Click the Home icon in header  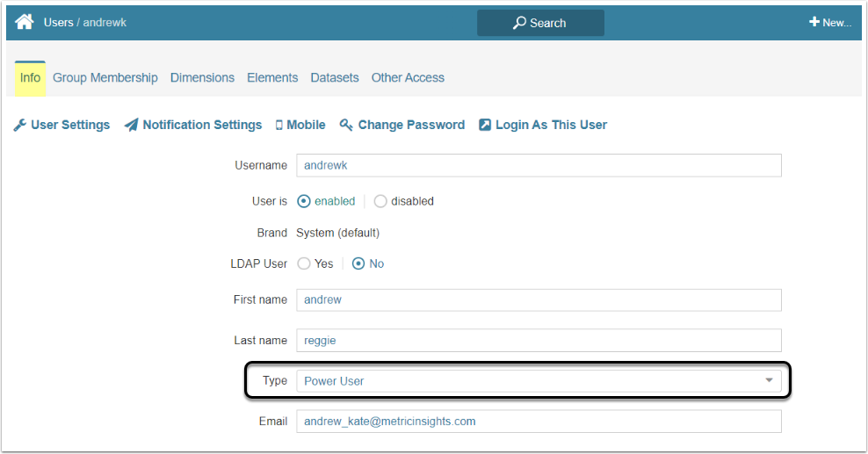[25, 22]
